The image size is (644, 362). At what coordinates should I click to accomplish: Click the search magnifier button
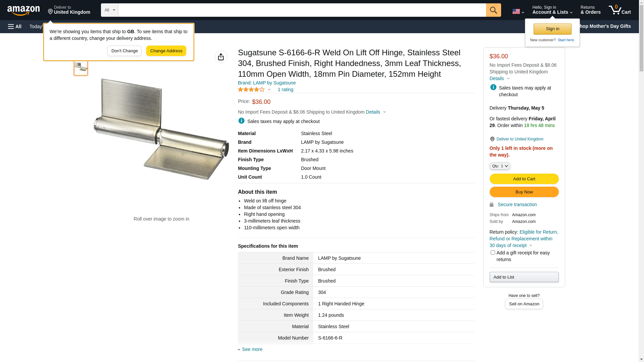point(493,10)
